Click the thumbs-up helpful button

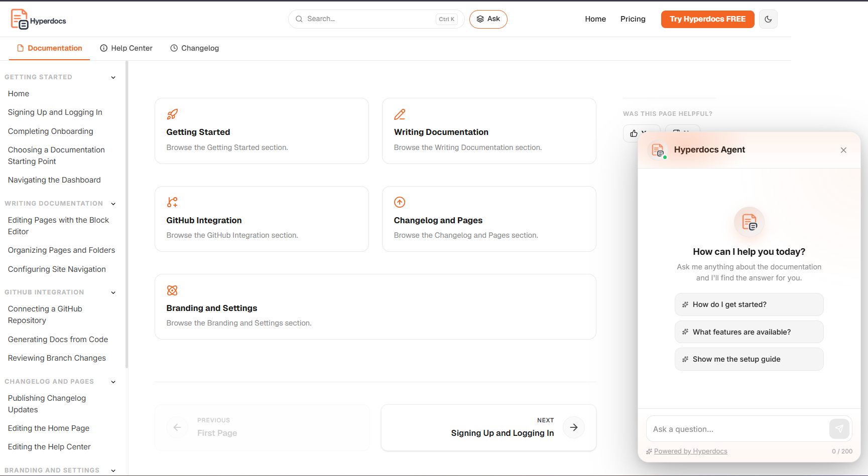pos(634,133)
